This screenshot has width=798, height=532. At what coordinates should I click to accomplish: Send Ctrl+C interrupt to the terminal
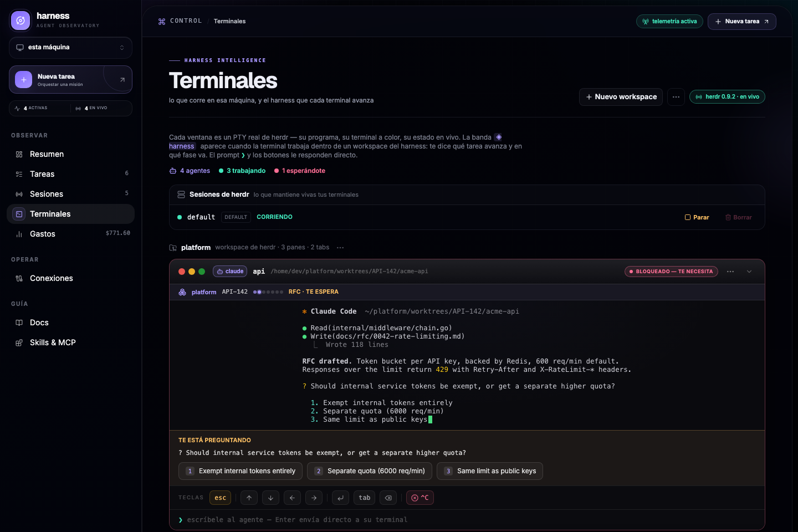[420, 498]
